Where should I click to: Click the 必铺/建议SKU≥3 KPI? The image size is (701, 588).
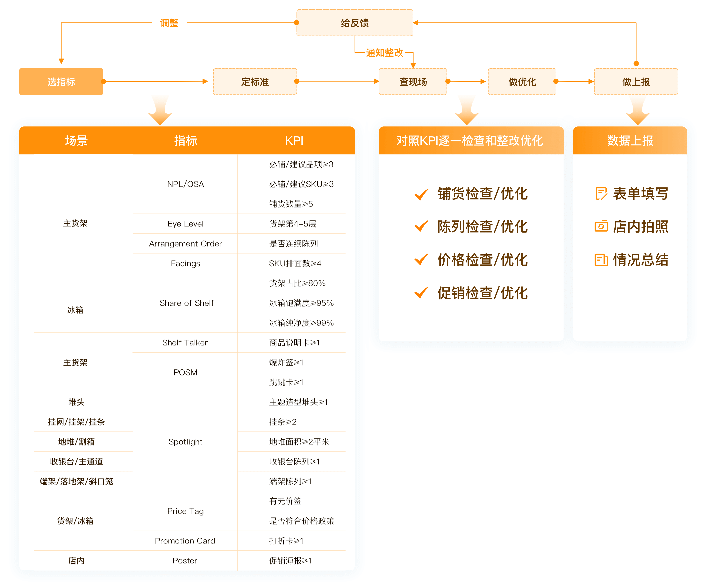pos(301,184)
